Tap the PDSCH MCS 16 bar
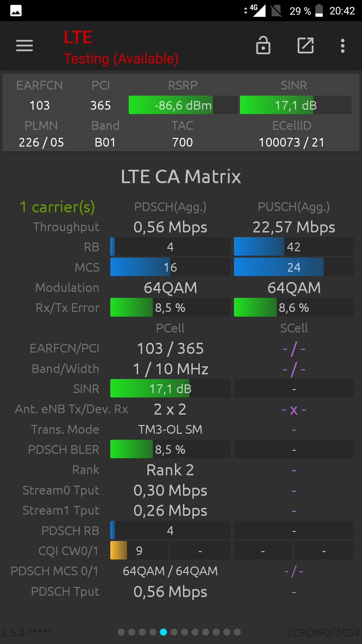Viewport: 362px width, 644px height. 170,267
